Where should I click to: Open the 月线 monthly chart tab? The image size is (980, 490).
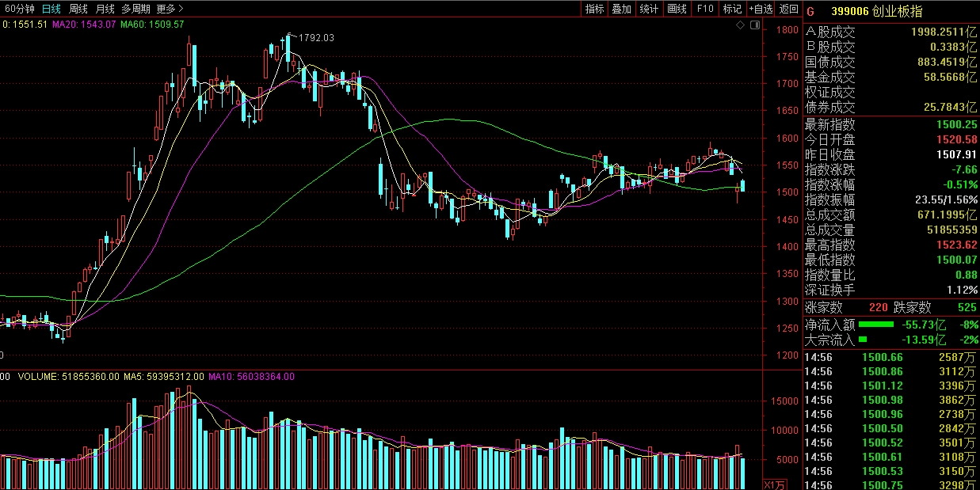coord(105,9)
